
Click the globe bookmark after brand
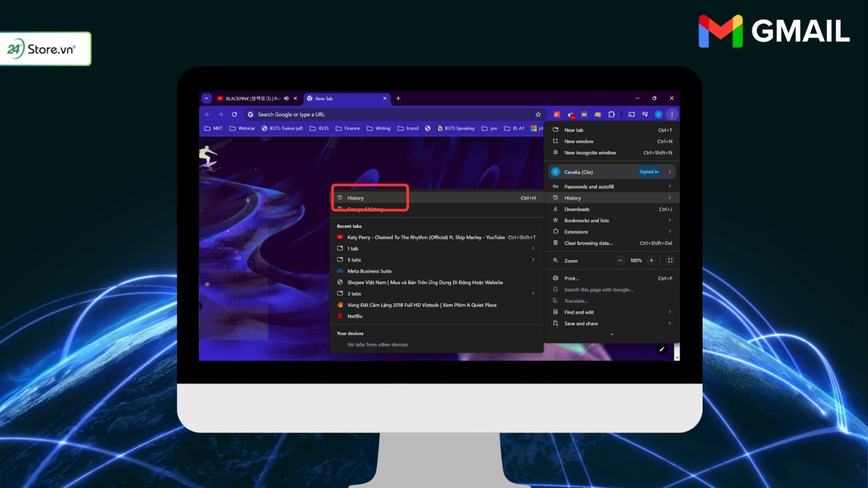click(427, 129)
